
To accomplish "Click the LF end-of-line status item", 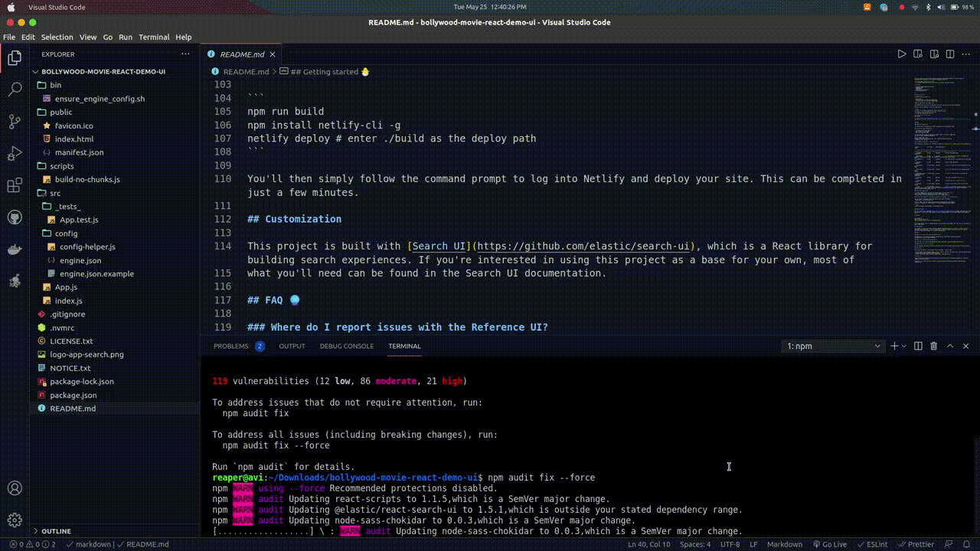I will tap(753, 544).
